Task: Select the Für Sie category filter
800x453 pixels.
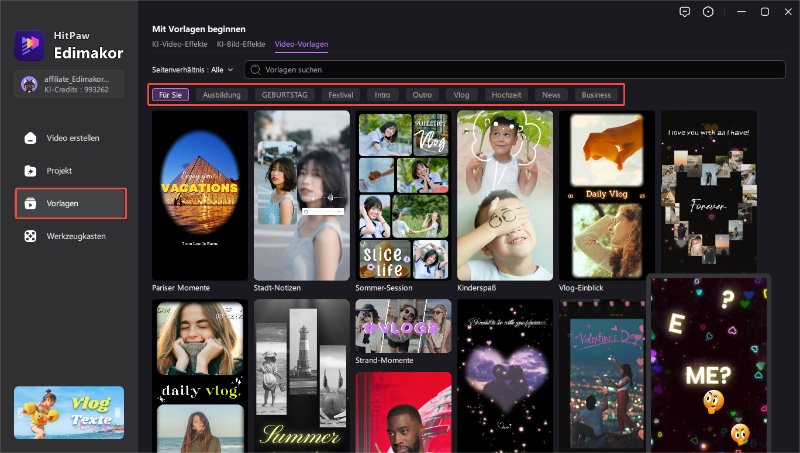Action: 169,94
